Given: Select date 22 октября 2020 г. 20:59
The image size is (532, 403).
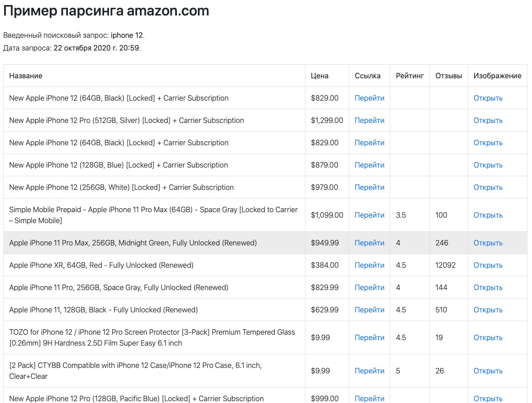Looking at the screenshot, I should point(96,48).
